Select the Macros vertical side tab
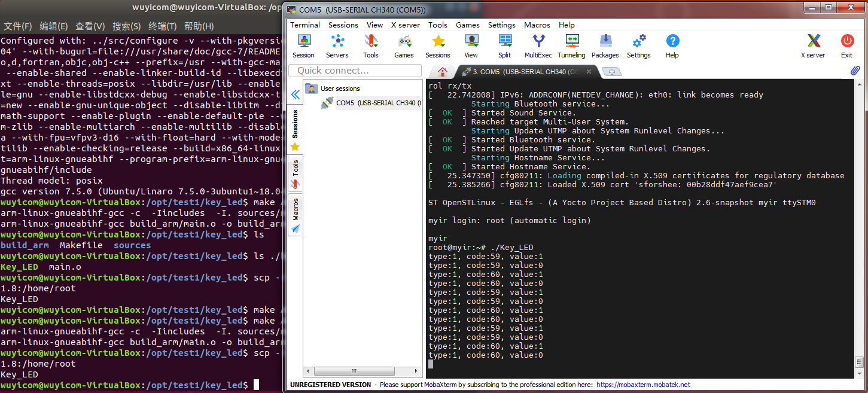The image size is (868, 393). pyautogui.click(x=295, y=214)
